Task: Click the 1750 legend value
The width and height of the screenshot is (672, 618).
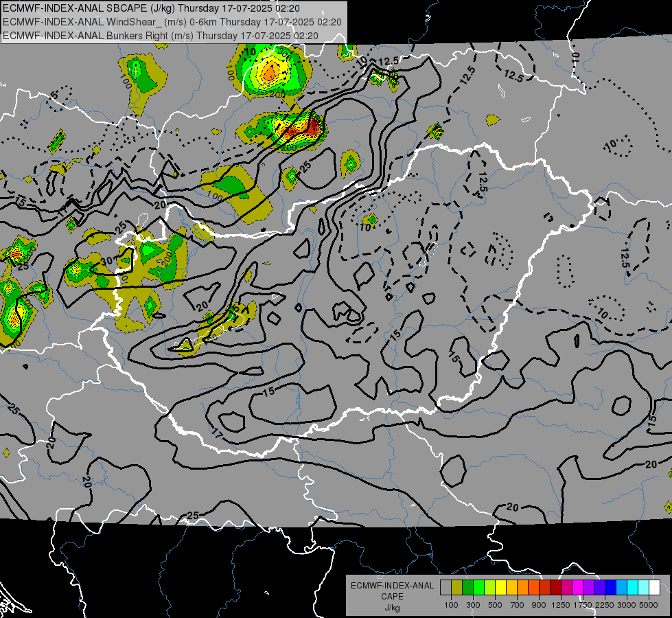Action: (x=583, y=605)
